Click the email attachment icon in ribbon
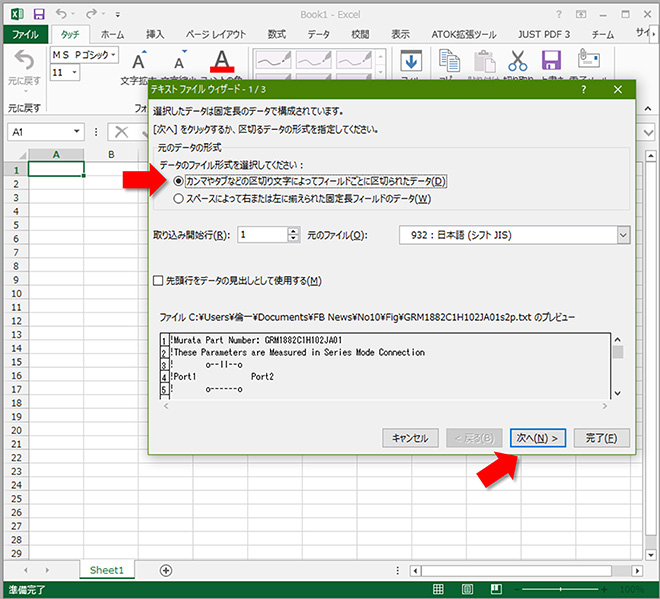The height and width of the screenshot is (599, 660). tap(588, 59)
